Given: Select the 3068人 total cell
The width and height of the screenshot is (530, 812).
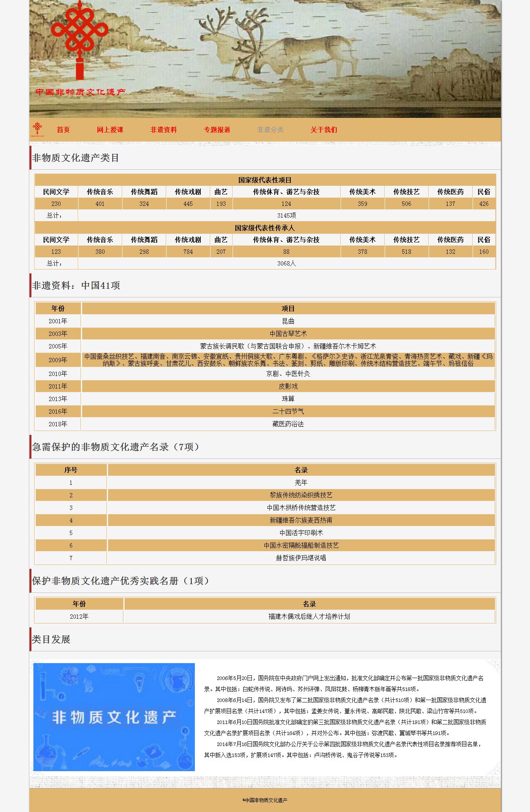Looking at the screenshot, I should pyautogui.click(x=287, y=263).
